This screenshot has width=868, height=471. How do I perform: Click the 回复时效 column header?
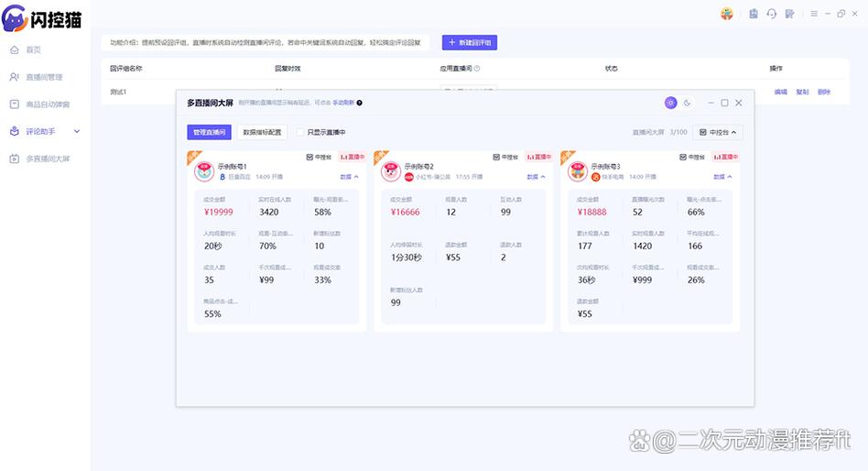[x=288, y=69]
